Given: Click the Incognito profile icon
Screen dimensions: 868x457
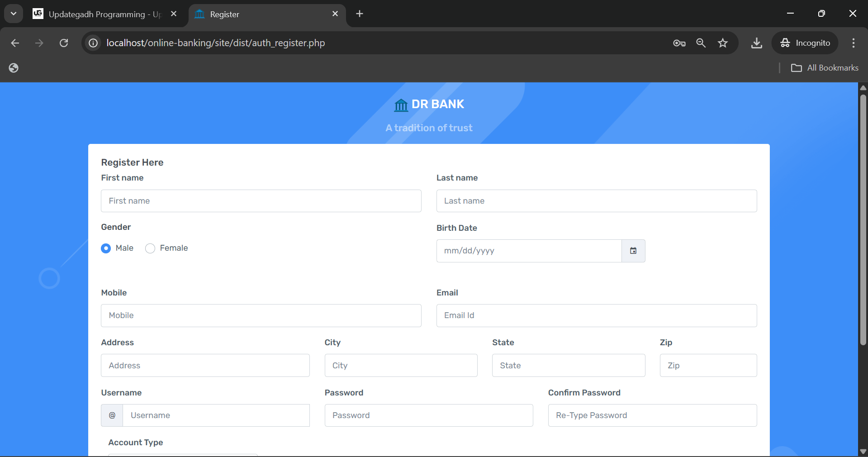Looking at the screenshot, I should (786, 43).
